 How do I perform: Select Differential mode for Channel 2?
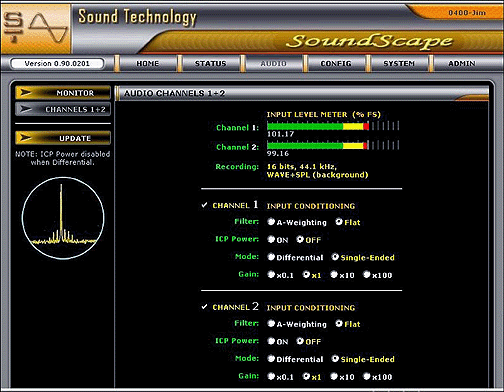(271, 359)
